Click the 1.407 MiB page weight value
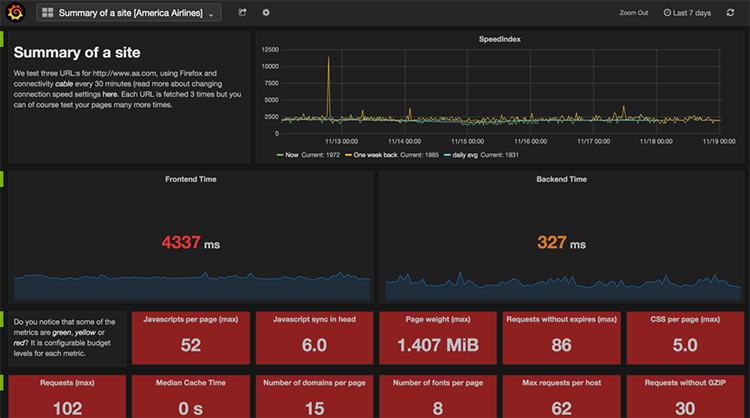The width and height of the screenshot is (750, 418). (438, 345)
